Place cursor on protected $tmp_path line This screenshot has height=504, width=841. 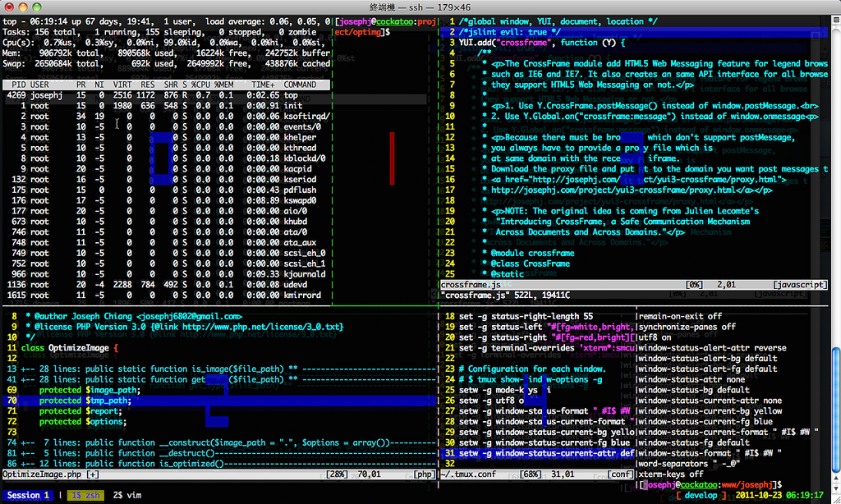(x=85, y=400)
